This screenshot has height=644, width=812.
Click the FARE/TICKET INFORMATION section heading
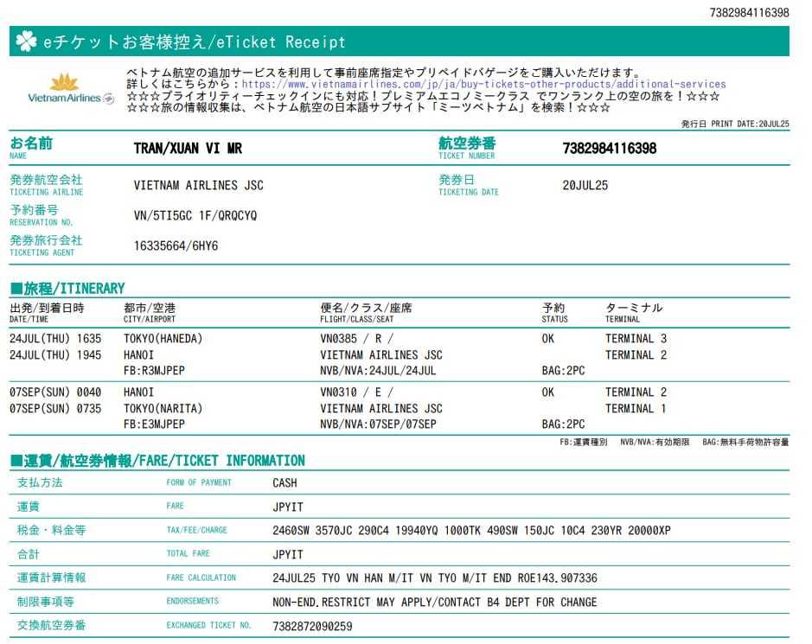coord(157,461)
